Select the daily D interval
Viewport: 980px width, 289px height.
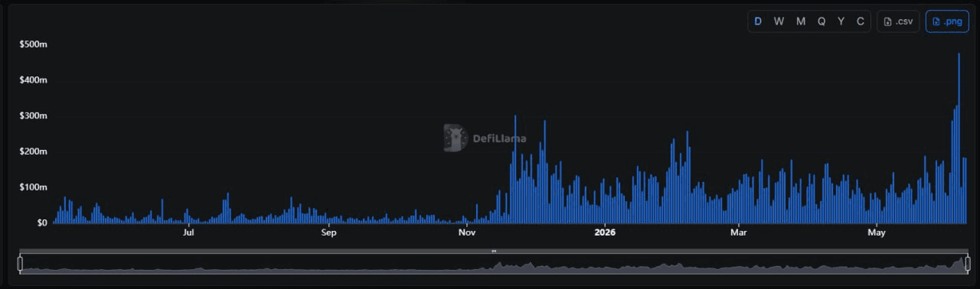[758, 21]
